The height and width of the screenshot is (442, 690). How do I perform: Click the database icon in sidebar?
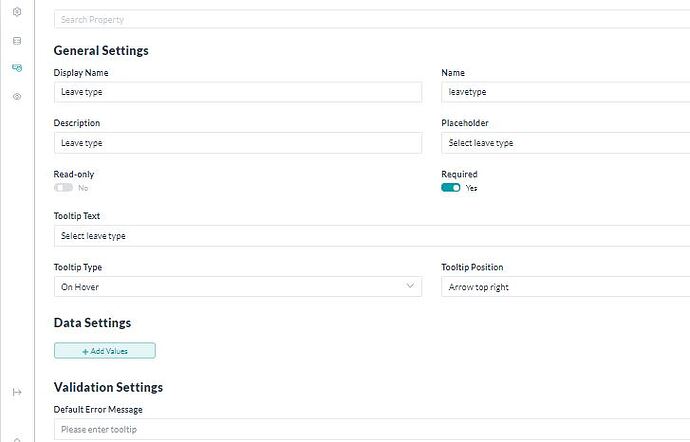point(16,41)
